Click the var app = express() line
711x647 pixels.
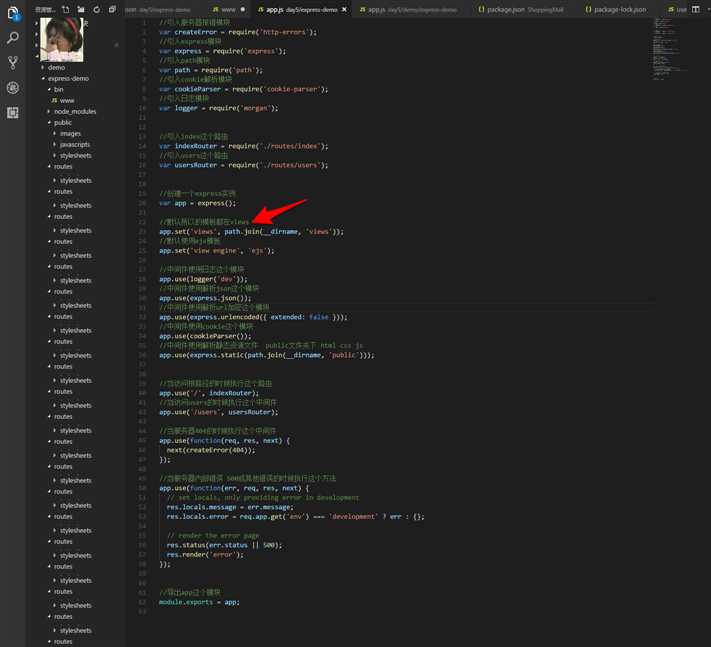pyautogui.click(x=198, y=203)
